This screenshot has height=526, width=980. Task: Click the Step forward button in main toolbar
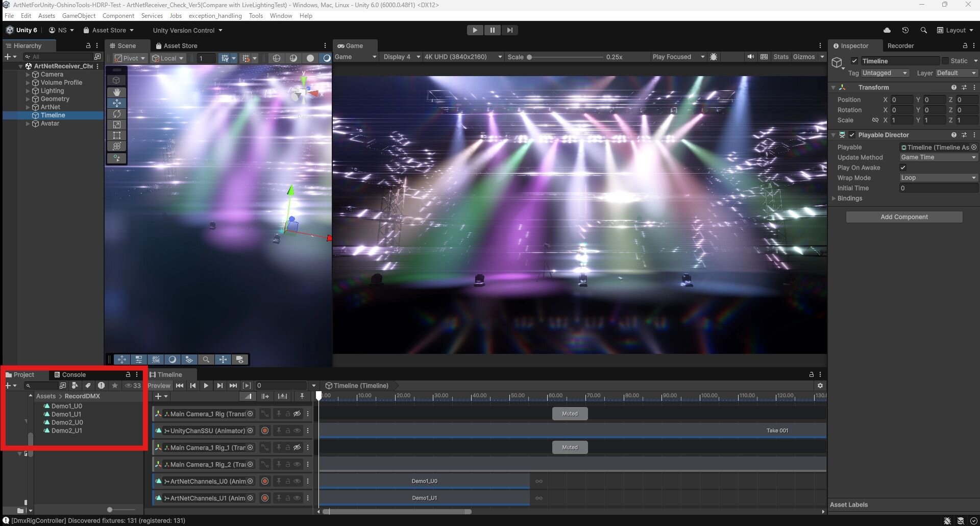click(x=509, y=30)
